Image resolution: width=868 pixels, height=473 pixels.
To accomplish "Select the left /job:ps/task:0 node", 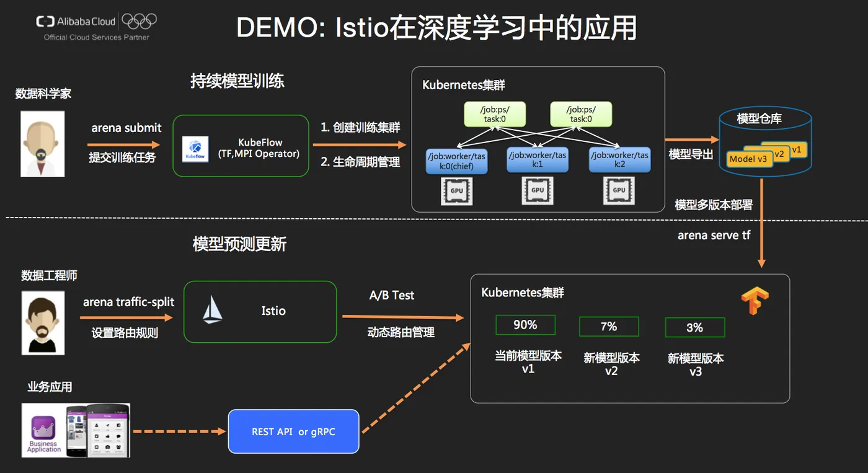I will pyautogui.click(x=495, y=115).
